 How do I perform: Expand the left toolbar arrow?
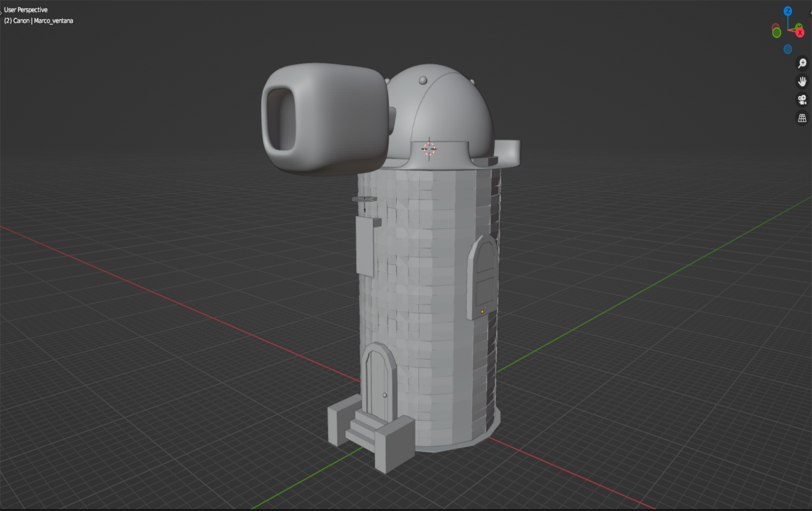(x=2, y=11)
